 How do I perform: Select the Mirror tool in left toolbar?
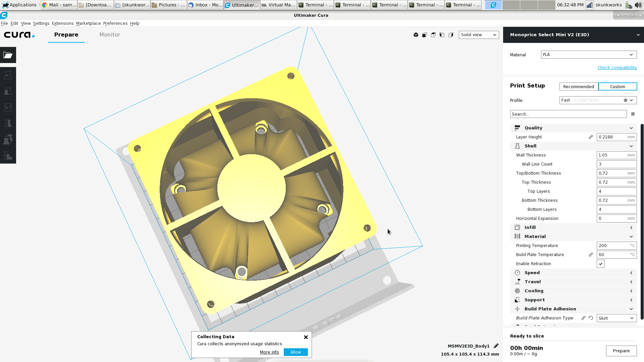pos(8,123)
